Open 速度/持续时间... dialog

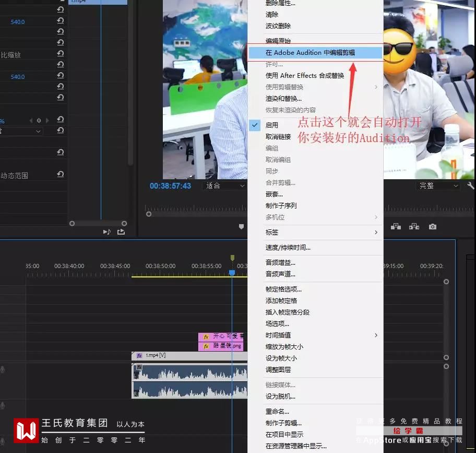pos(288,247)
